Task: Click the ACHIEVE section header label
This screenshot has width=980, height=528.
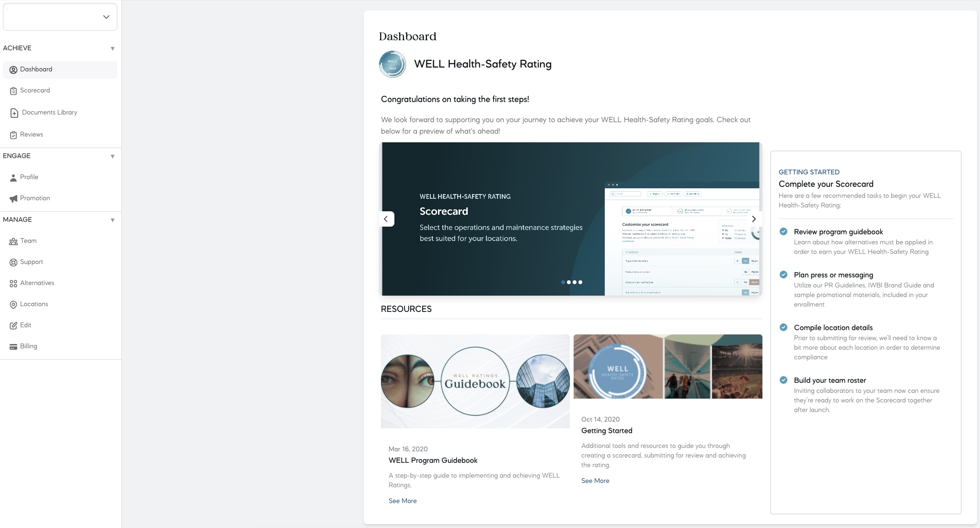Action: 17,48
